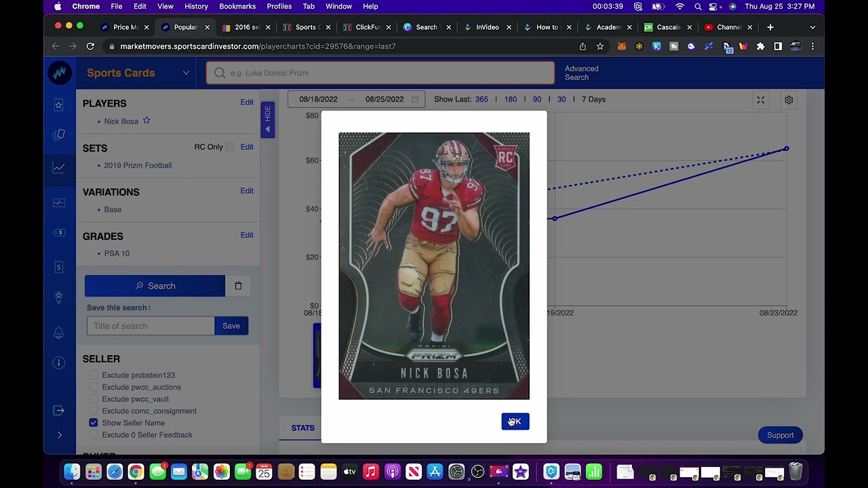Click the chart fullscreen expand icon

coord(761,100)
